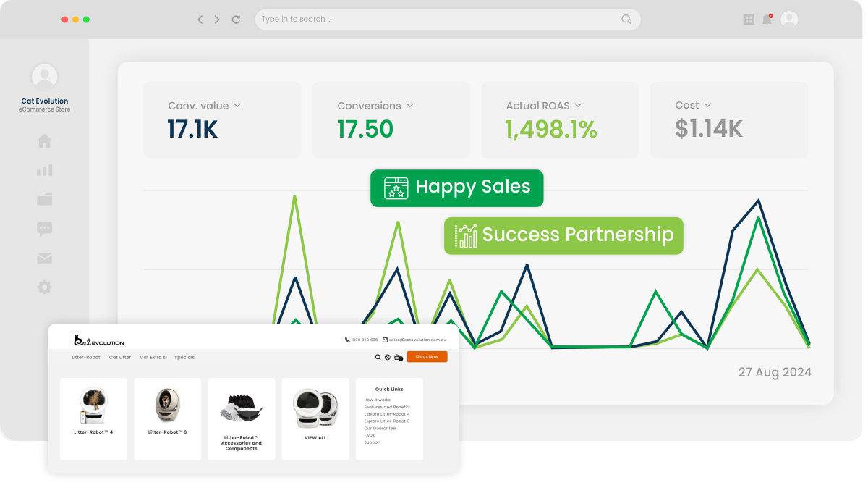Open Settings via the gear icon
This screenshot has width=868, height=488.
point(44,287)
